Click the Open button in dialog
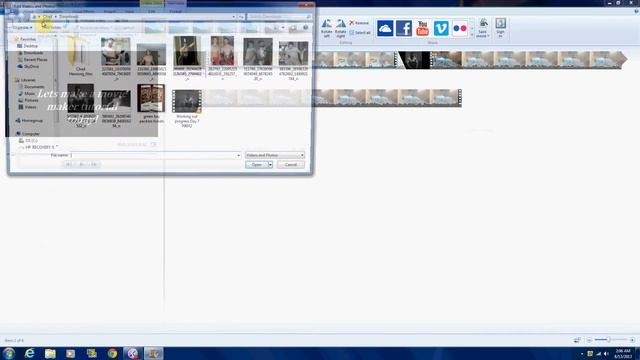 click(256, 164)
